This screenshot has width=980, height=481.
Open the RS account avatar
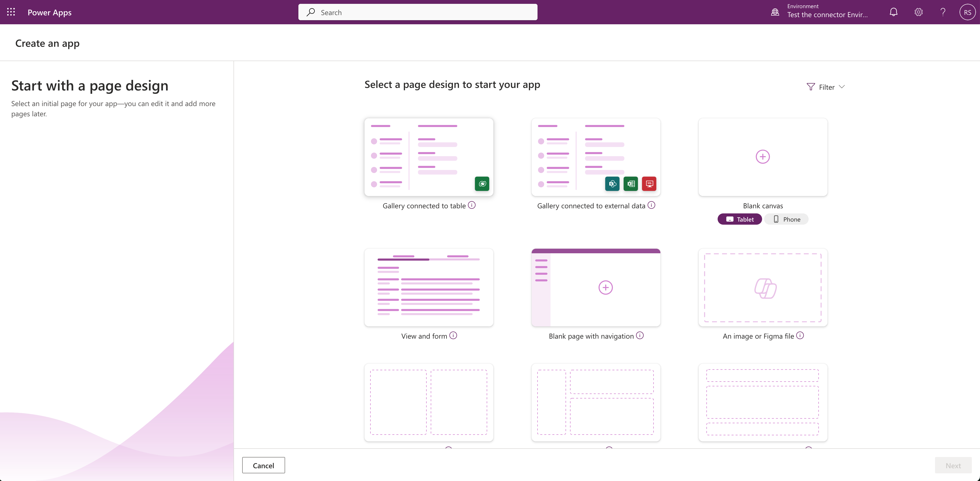click(x=967, y=12)
